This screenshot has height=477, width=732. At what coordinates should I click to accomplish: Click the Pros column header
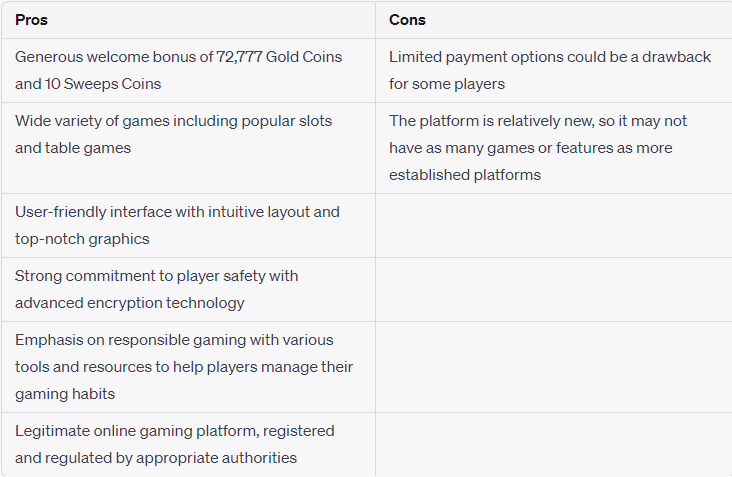32,19
